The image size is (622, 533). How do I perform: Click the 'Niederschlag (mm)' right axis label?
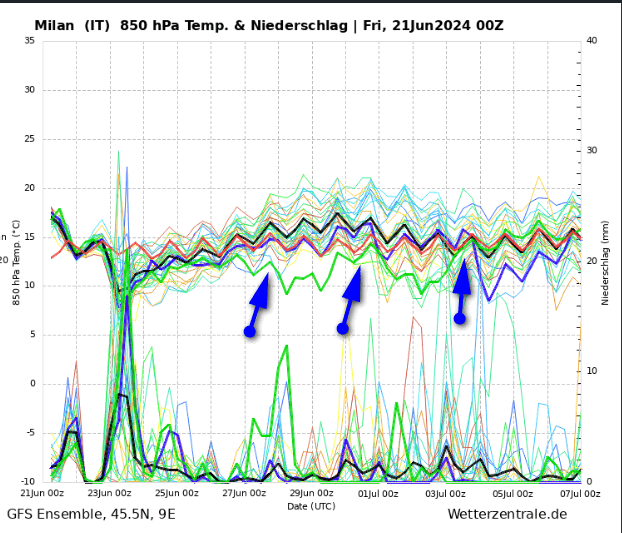coord(606,262)
